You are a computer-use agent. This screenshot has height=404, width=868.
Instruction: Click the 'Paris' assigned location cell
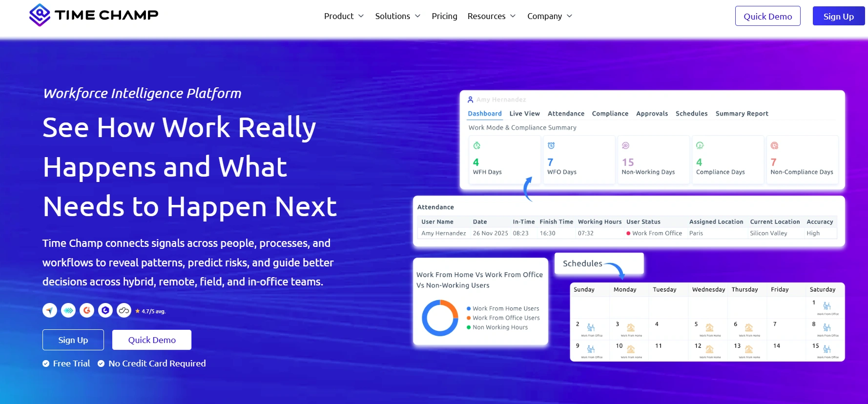tap(696, 233)
